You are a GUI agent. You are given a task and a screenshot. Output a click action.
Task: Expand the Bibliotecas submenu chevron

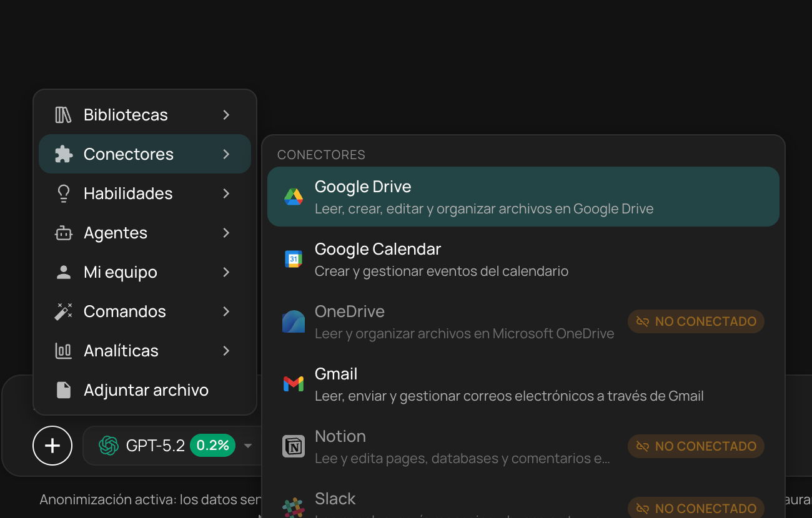click(x=226, y=115)
